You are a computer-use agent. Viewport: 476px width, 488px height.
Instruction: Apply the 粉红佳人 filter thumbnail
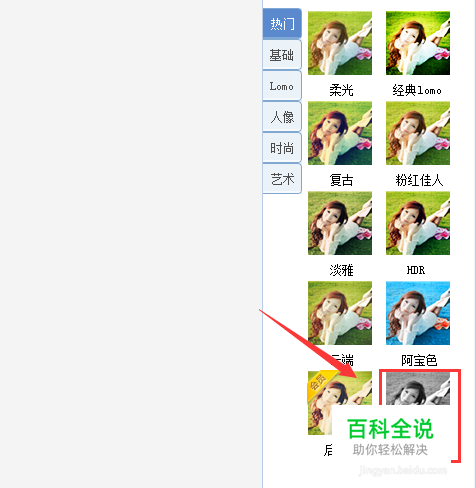click(418, 133)
